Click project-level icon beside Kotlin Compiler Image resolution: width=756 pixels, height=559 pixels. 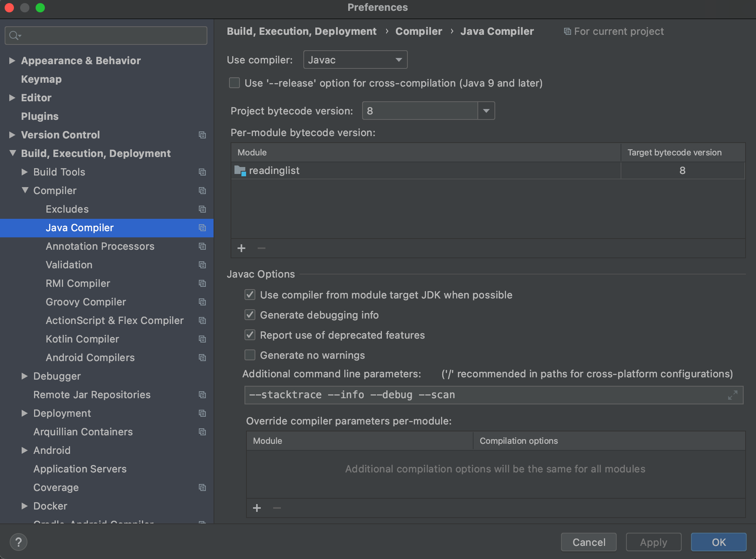202,339
